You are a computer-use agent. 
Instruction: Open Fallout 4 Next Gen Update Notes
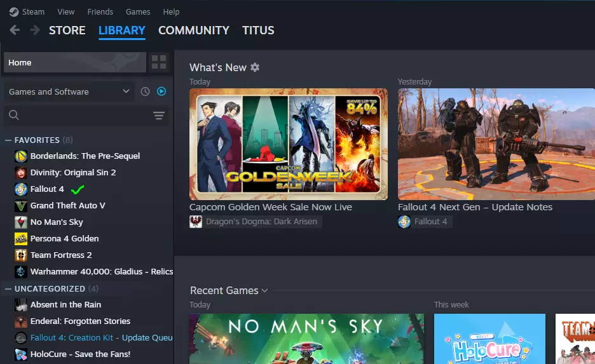point(475,207)
